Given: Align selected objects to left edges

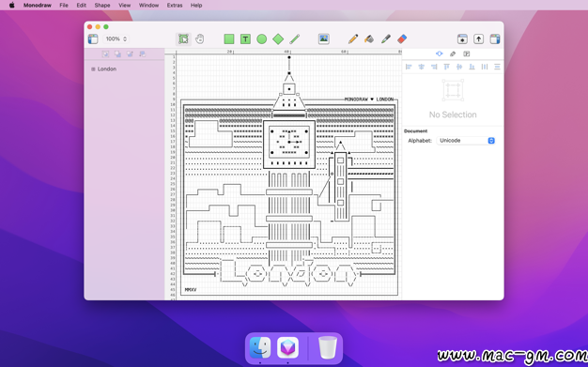Looking at the screenshot, I should (409, 67).
